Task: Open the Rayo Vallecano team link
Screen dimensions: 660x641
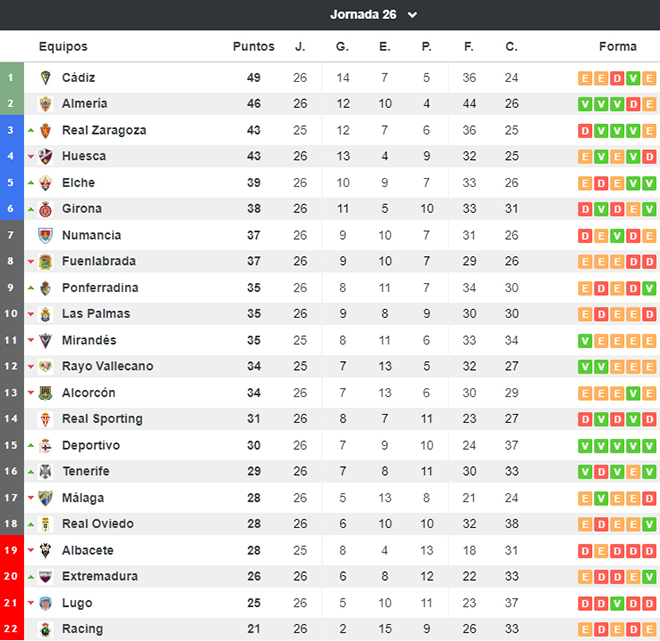Action: coord(107,366)
